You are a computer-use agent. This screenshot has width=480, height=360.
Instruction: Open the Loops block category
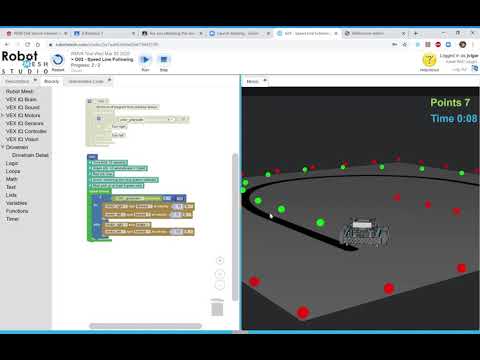13,171
